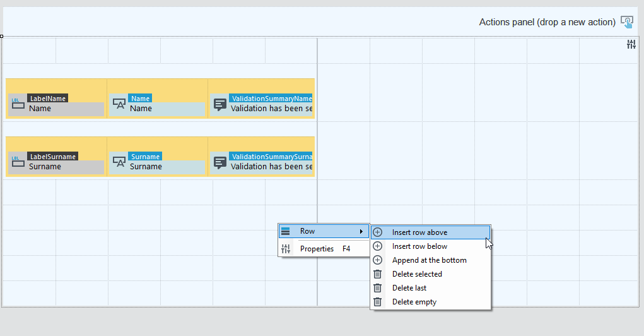Select the LabelName tag caption
The height and width of the screenshot is (336, 644).
pyautogui.click(x=48, y=99)
